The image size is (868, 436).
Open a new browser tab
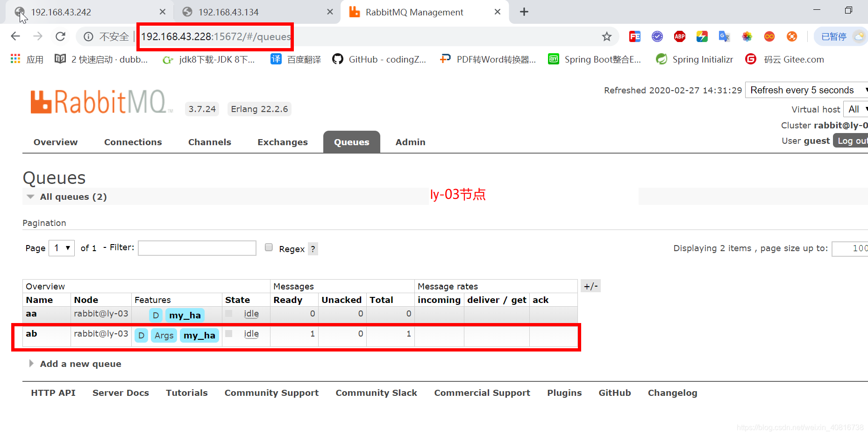point(524,12)
